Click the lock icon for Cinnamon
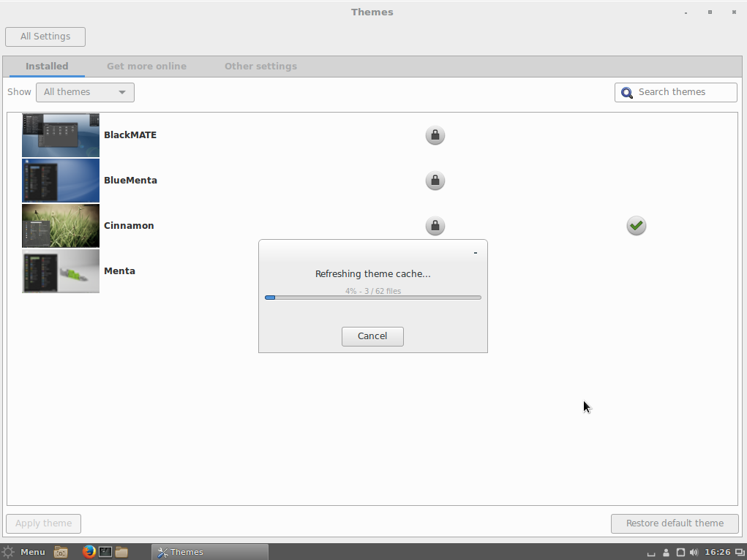The image size is (747, 560). pyautogui.click(x=435, y=226)
